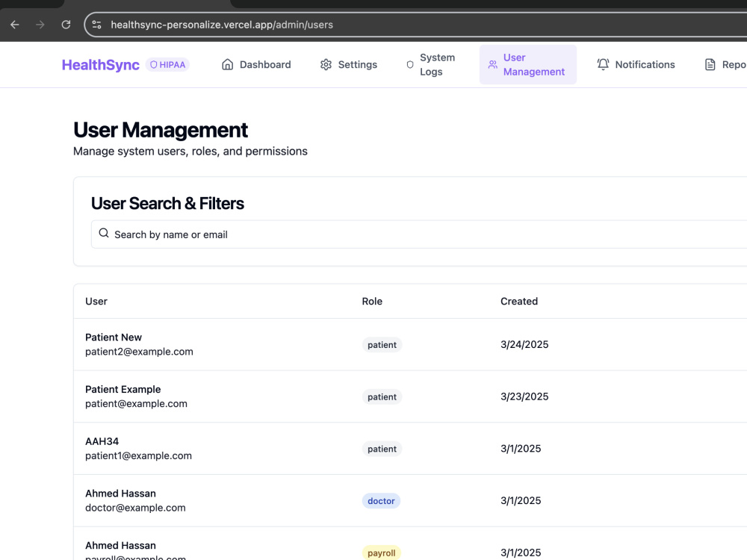Viewport: 747px width, 560px height.
Task: Select the Patient Example user name
Action: 123,389
